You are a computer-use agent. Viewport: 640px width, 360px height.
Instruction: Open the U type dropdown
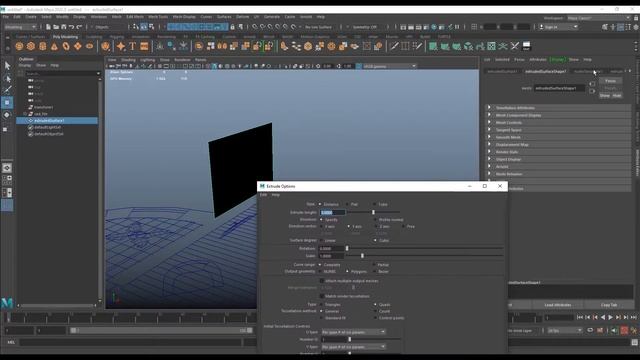point(353,332)
